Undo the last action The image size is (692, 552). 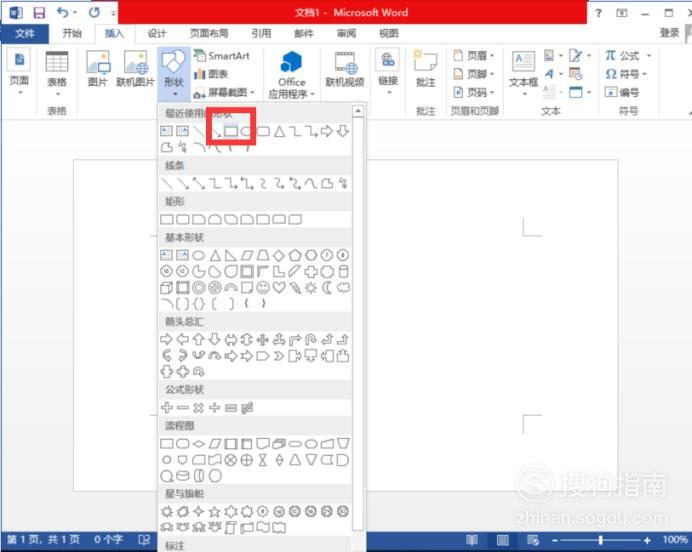tap(63, 12)
